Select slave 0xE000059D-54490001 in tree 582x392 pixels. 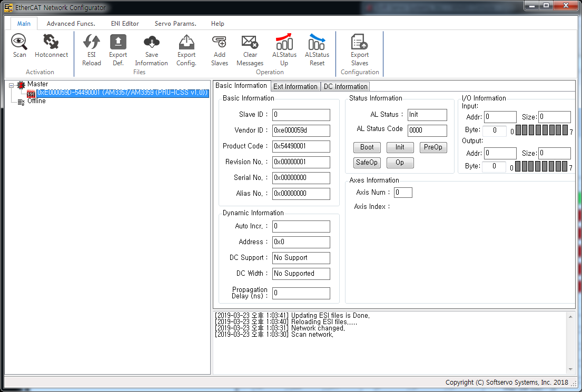(123, 93)
